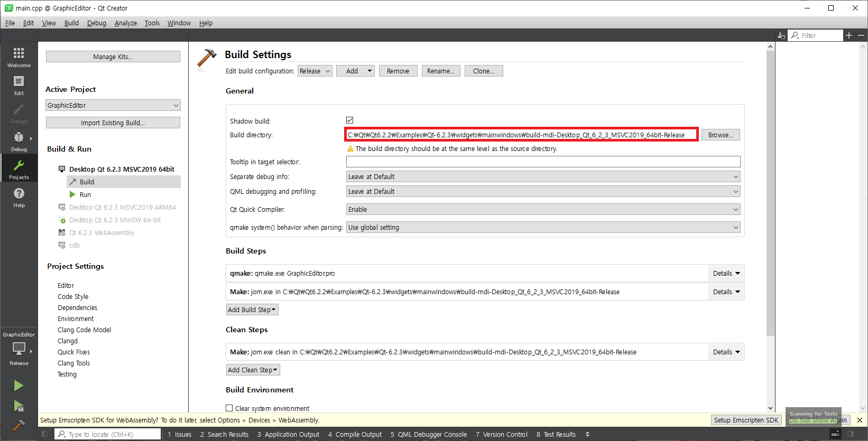Open Separate debug info dropdown
The image size is (868, 441).
coord(543,176)
